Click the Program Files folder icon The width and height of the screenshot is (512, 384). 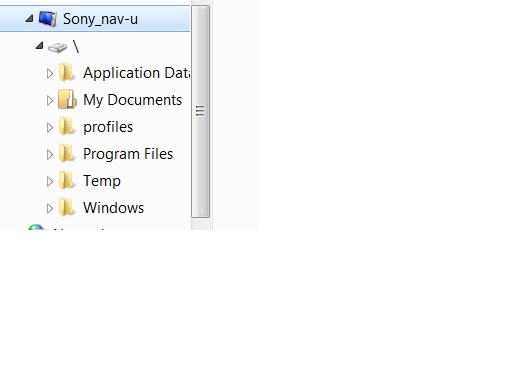tap(67, 153)
